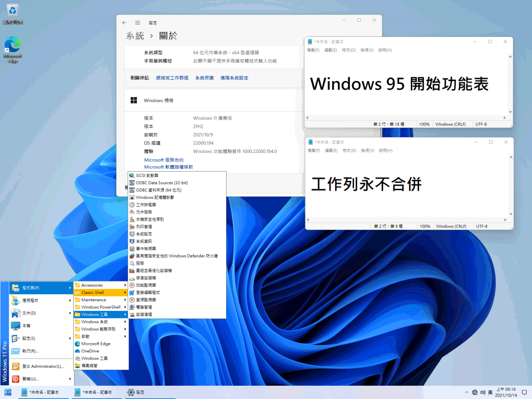
Task: Launch Windows Defender 防火牆 with advanced security
Action: (x=177, y=256)
